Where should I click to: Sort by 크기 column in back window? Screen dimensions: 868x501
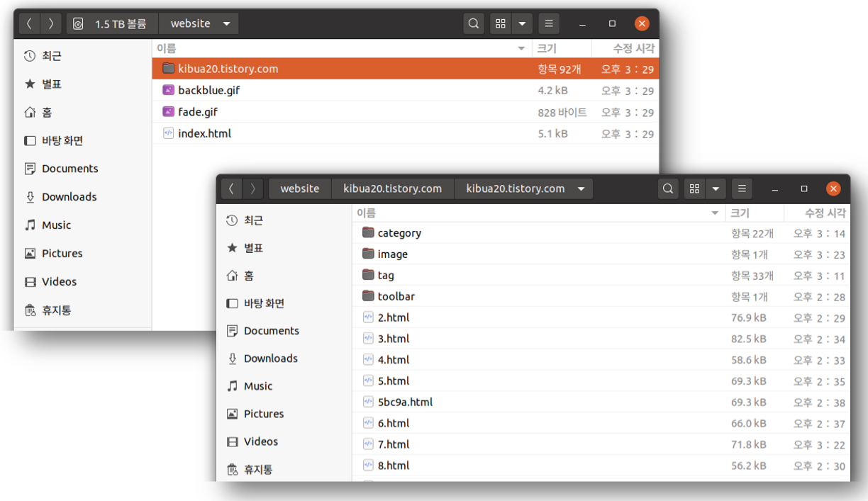[562, 48]
